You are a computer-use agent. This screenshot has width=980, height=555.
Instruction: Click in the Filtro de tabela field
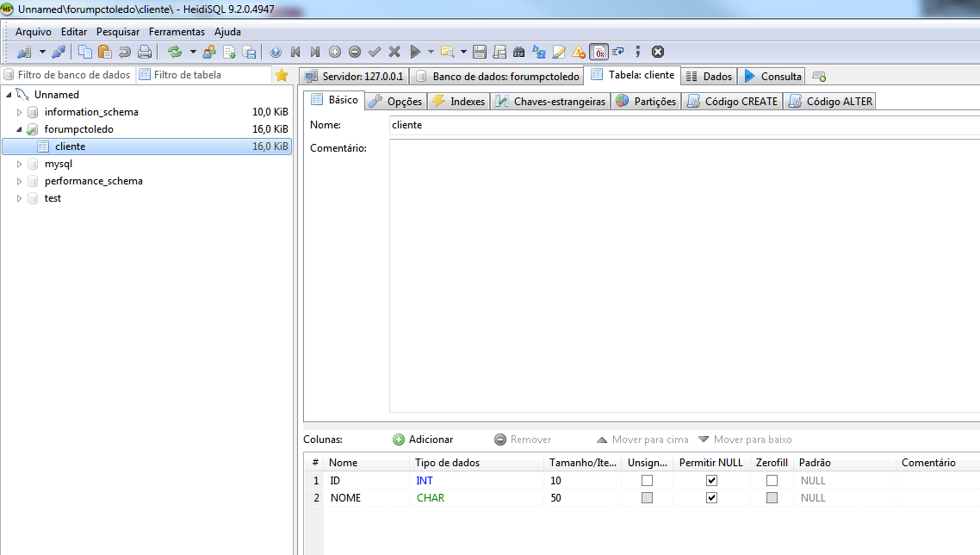(x=204, y=74)
